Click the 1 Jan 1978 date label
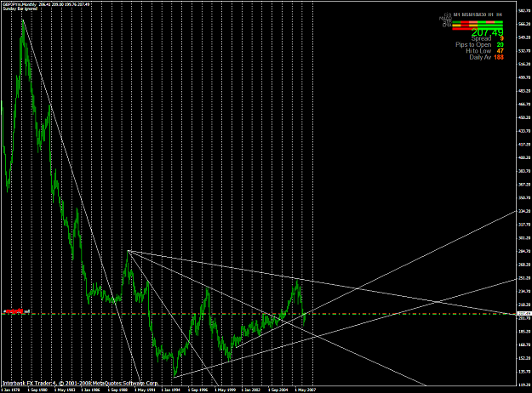Viewport: 532px width, 393px height. 10,390
